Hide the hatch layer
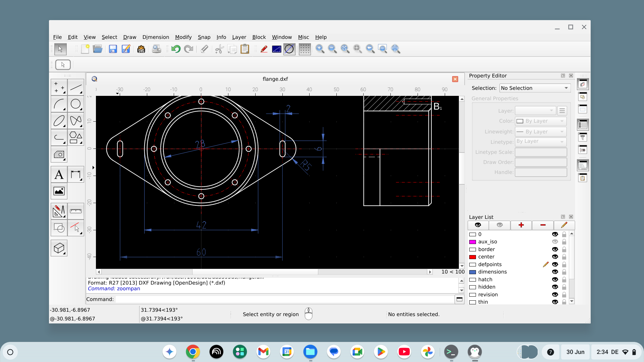Viewport: 644px width, 362px height. pos(555,280)
